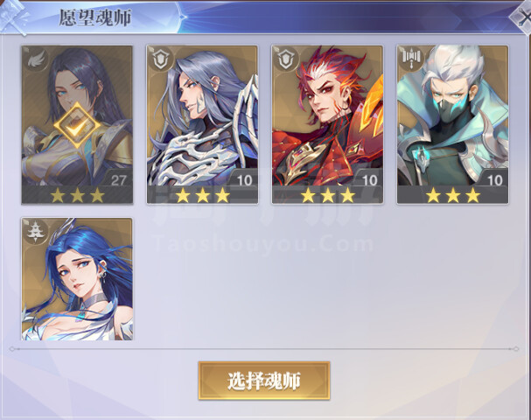
Task: Select the masked white-haired hero card
Action: [x=452, y=124]
